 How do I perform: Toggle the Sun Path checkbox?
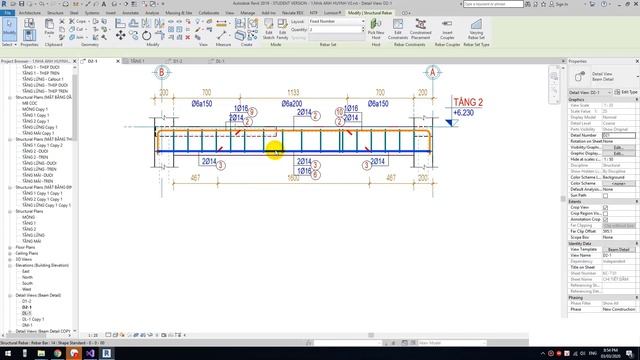pyautogui.click(x=605, y=196)
